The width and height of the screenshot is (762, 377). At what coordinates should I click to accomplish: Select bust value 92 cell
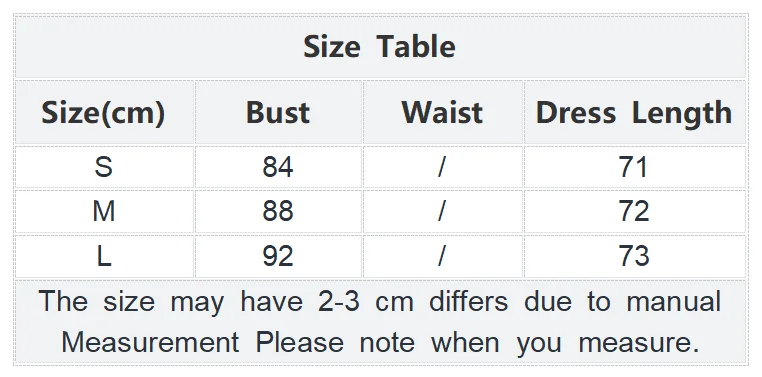tap(278, 257)
